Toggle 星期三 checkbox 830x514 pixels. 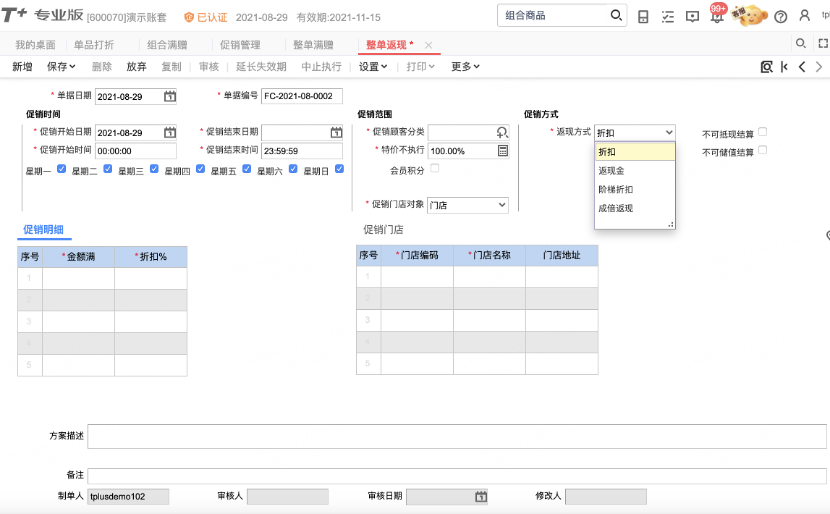(154, 169)
